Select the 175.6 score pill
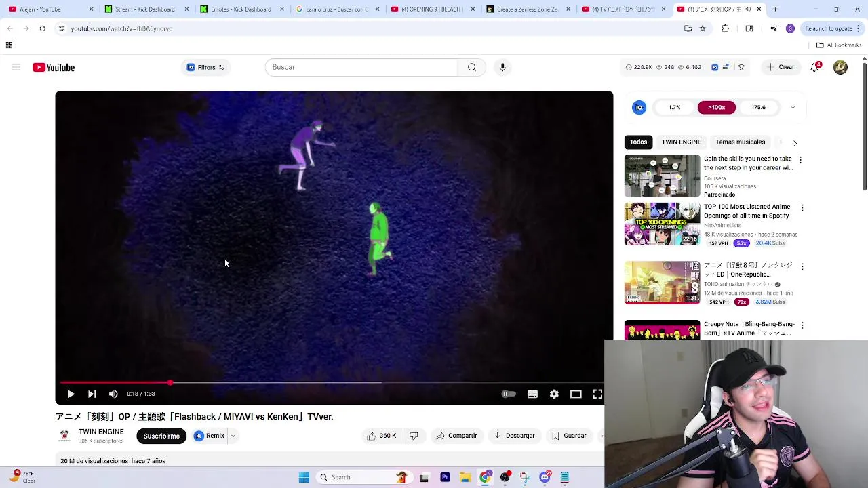This screenshot has height=488, width=868. click(x=758, y=107)
